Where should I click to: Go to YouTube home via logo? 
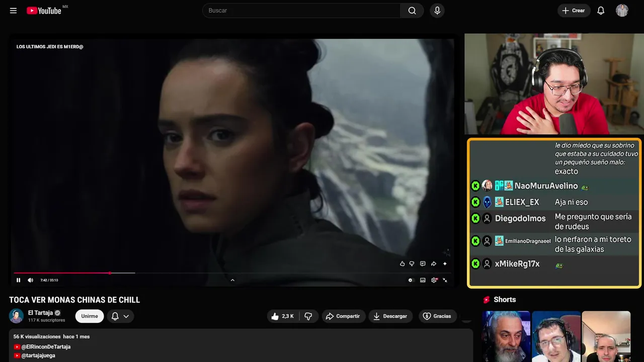click(x=44, y=11)
